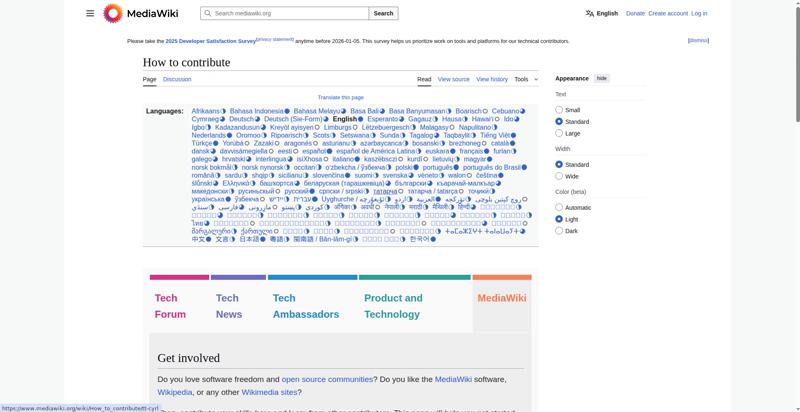This screenshot has height=412, width=800.
Task: Click the search magnifier icon
Action: pos(207,13)
